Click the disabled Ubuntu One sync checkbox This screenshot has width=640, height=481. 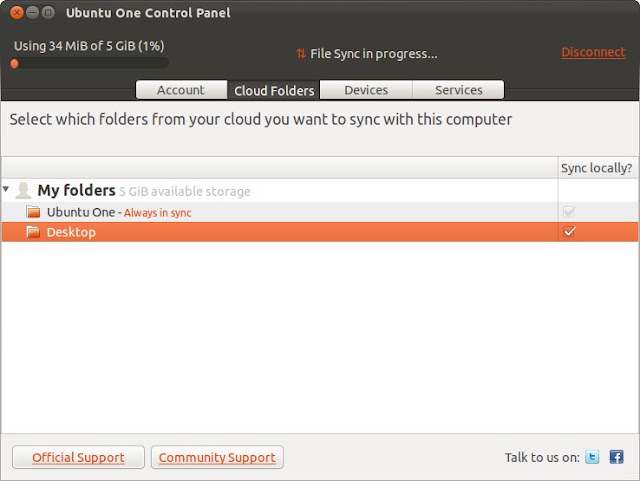pos(569,212)
